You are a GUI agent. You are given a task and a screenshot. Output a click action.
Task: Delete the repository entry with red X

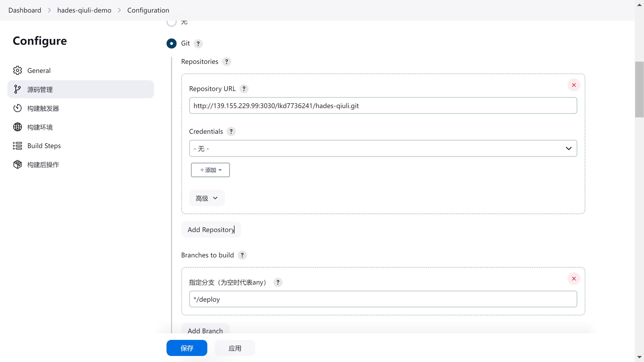(x=574, y=85)
